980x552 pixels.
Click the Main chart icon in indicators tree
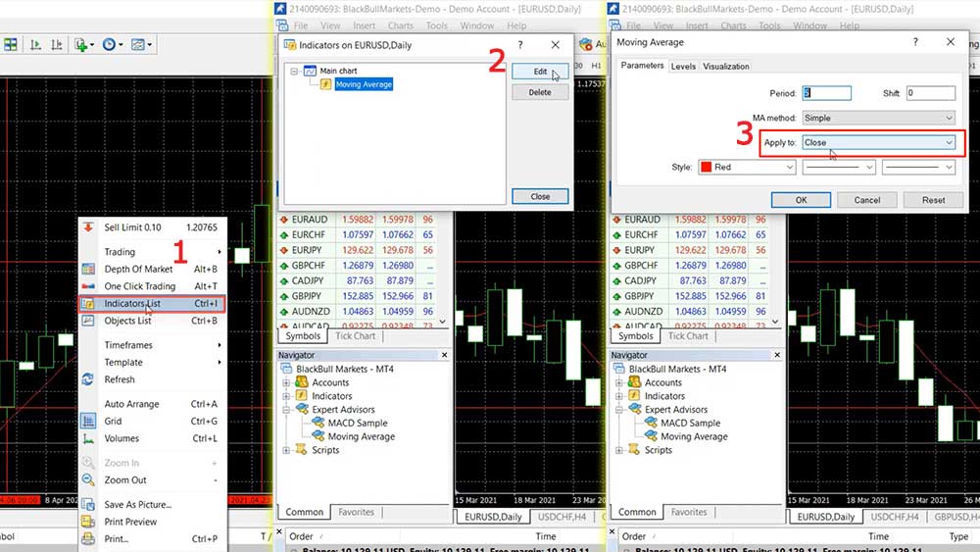(x=310, y=71)
